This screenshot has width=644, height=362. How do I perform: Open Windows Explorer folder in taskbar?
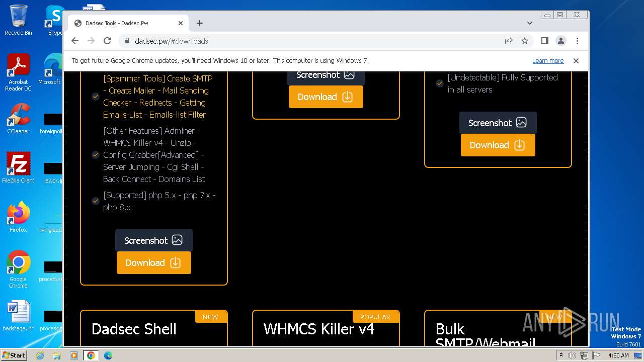pos(57,355)
